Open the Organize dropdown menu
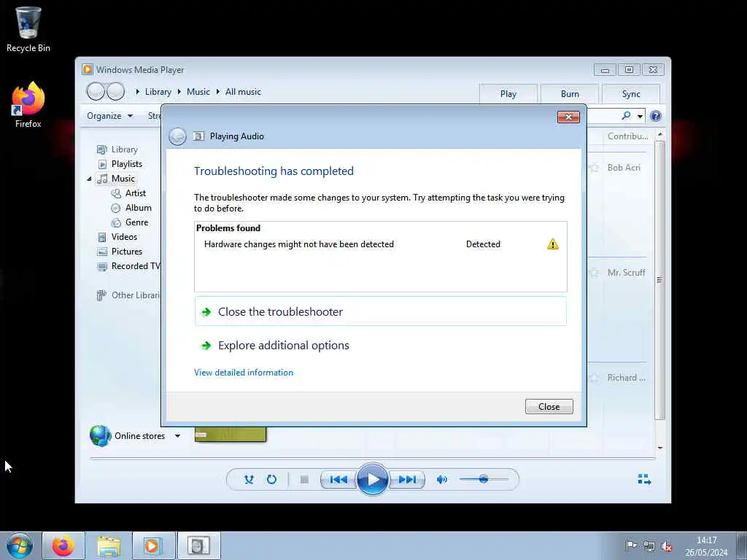 click(110, 116)
